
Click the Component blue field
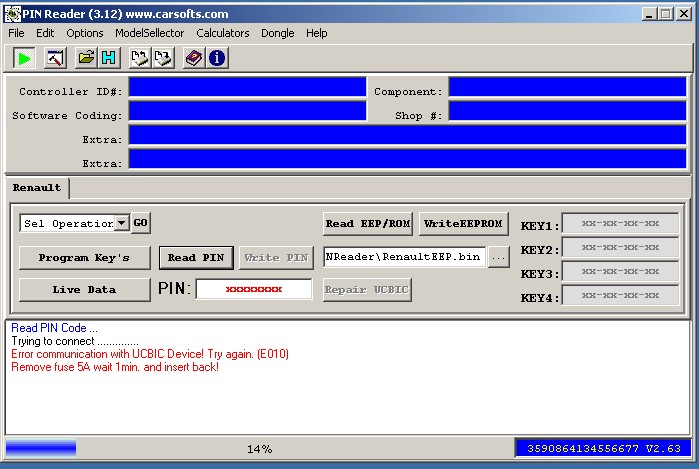pyautogui.click(x=567, y=87)
